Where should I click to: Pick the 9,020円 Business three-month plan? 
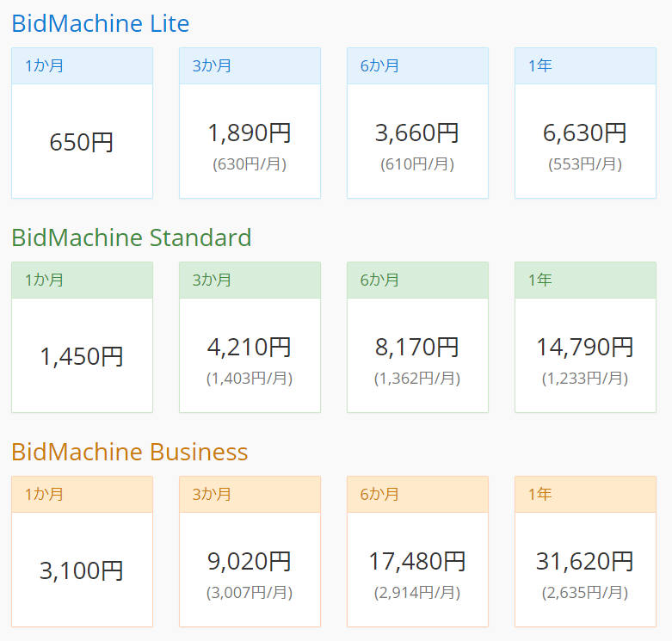pos(250,562)
